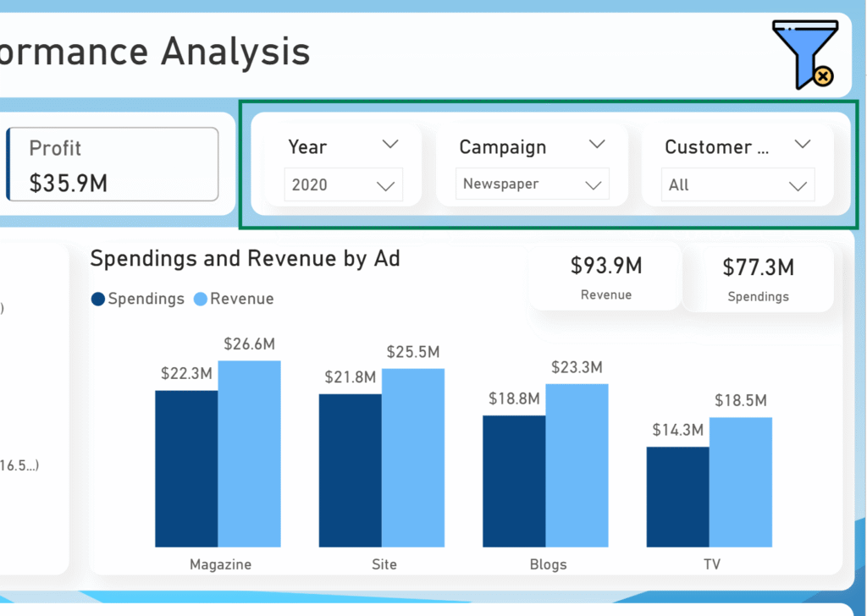Open the Customer dropdown showing All
The image size is (867, 616).
[x=737, y=185]
